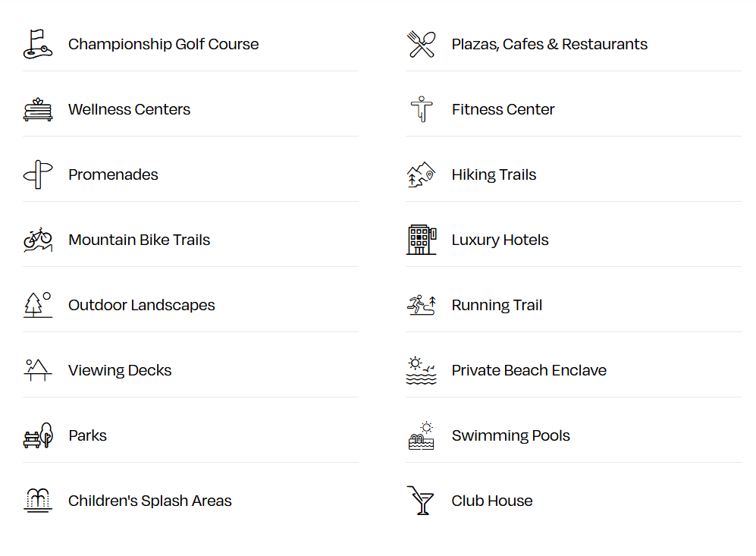The height and width of the screenshot is (556, 756).
Task: Click the Private Beach Enclave waves icon
Action: [421, 370]
